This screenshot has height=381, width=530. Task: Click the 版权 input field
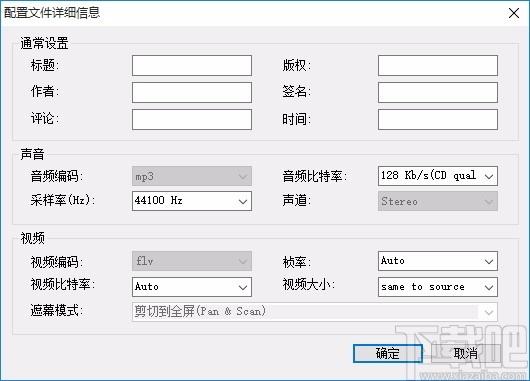(x=438, y=66)
